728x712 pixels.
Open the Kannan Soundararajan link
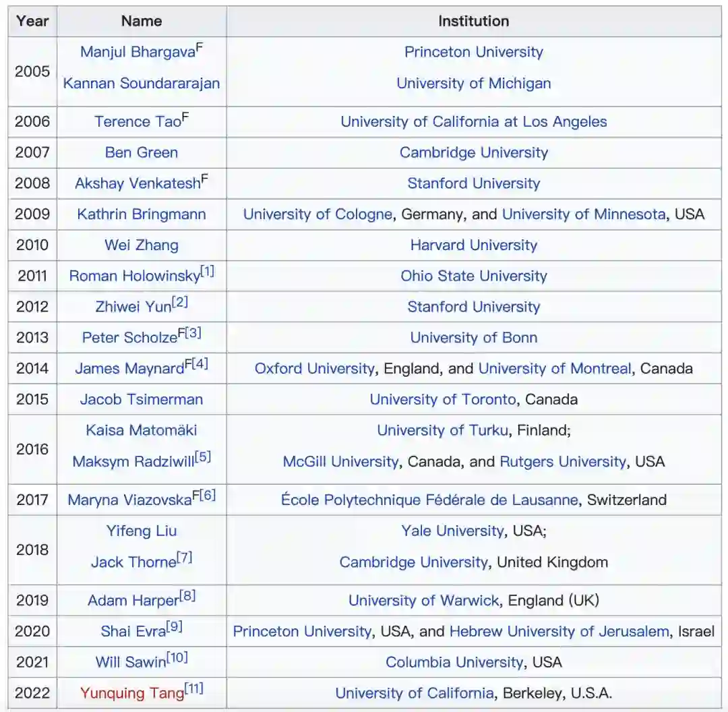click(x=142, y=83)
